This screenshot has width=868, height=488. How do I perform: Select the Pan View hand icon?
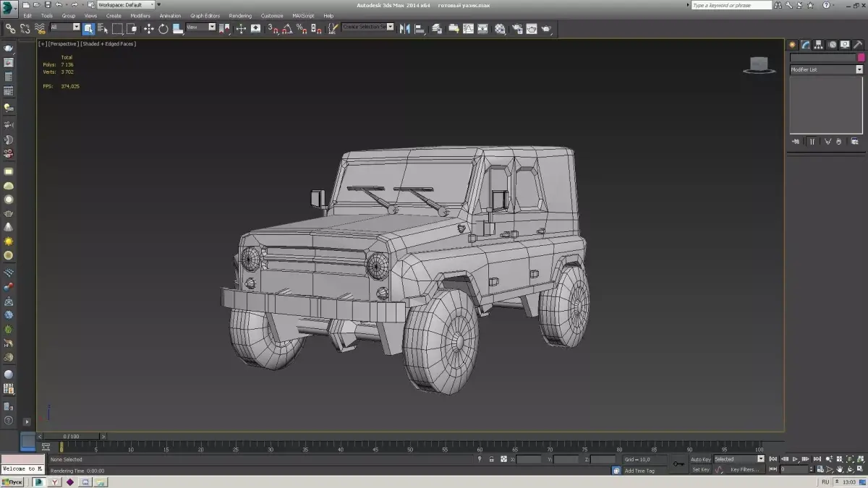coord(840,469)
